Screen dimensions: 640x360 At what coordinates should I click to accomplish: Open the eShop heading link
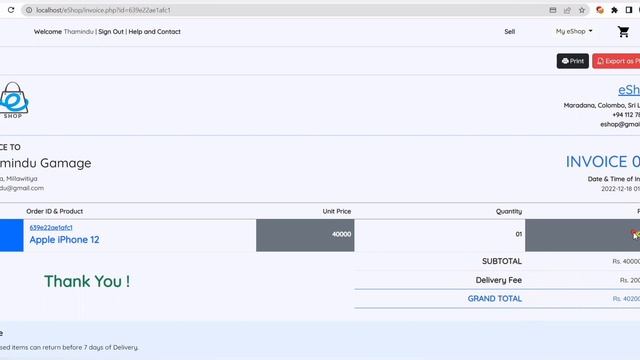[629, 90]
